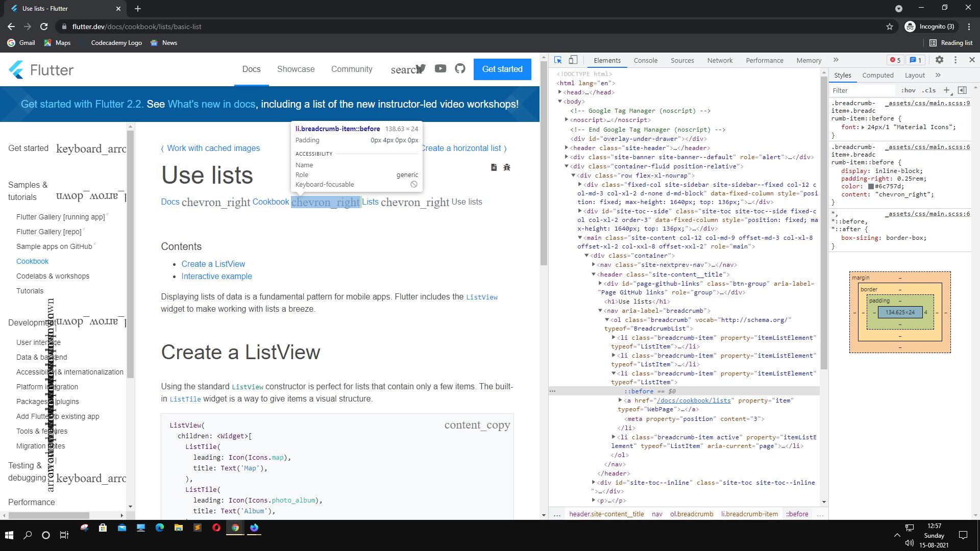Open File Explorer from the taskbar
Screen dimensions: 980x551
pos(179,528)
